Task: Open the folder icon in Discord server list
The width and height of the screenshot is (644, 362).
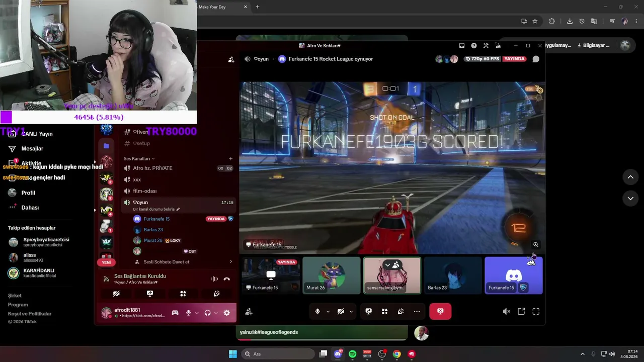Action: pos(106,146)
